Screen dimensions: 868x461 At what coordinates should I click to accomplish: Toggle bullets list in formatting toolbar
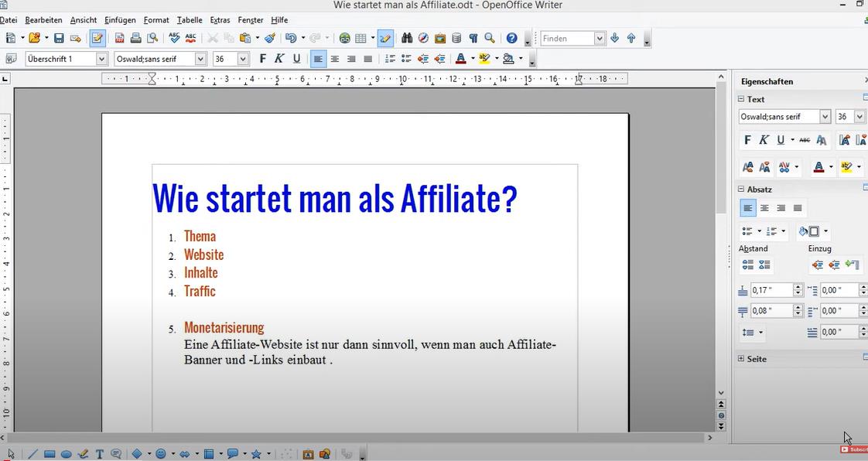[x=407, y=59]
